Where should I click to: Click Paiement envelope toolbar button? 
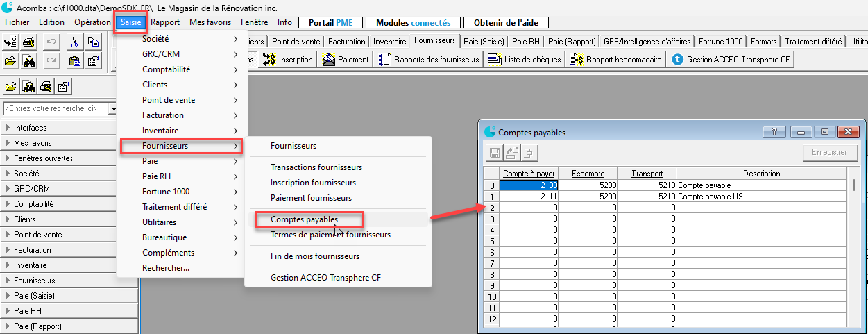(346, 60)
